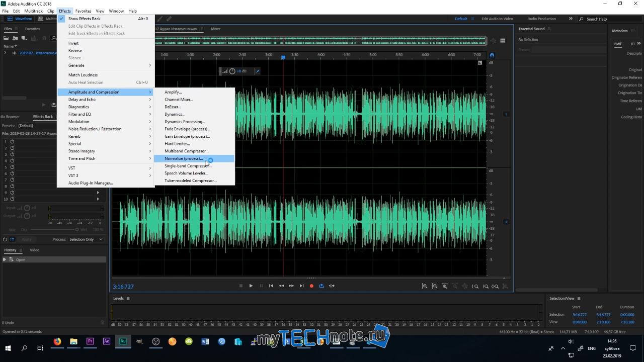
Task: Toggle power for effect slot 1
Action: [x=12, y=141]
